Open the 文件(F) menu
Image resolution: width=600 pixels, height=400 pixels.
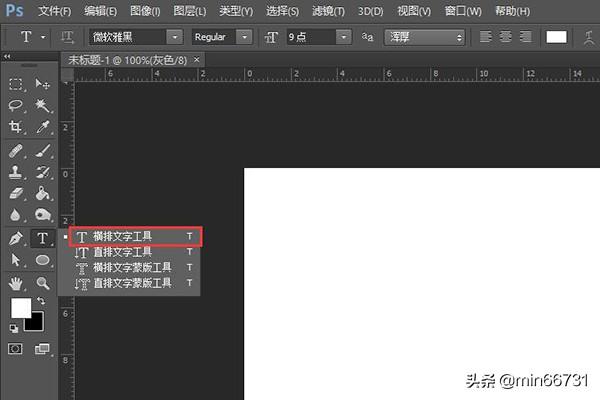coord(54,11)
